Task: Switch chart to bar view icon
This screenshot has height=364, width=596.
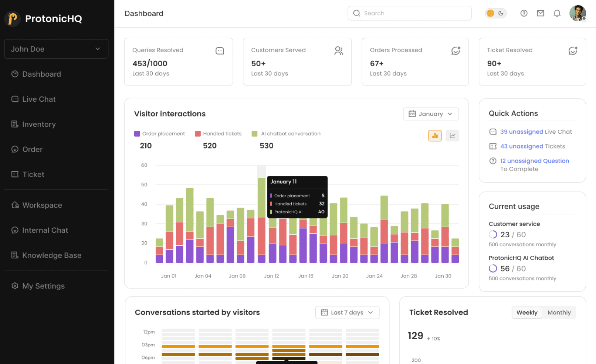Action: pyautogui.click(x=435, y=136)
